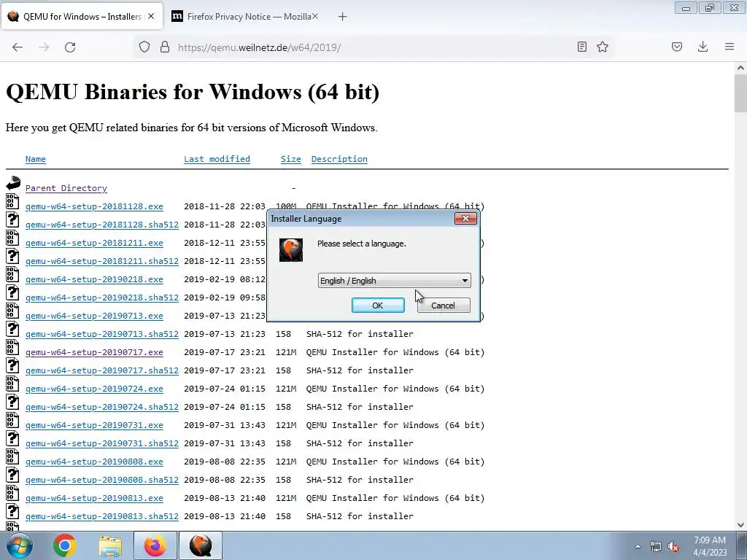Open Firefox application menu
Screen dimensions: 747x560
pos(729,47)
